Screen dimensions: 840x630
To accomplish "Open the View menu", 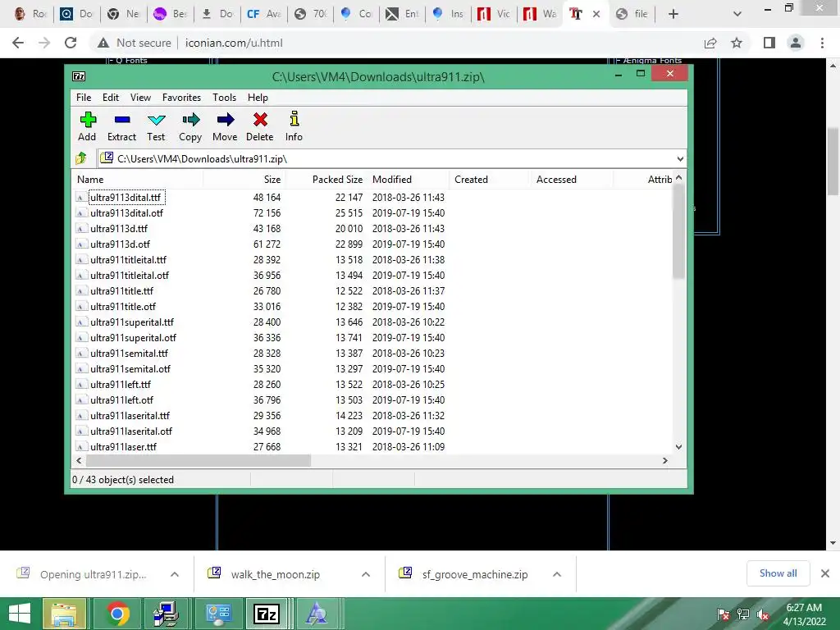I will tap(140, 98).
